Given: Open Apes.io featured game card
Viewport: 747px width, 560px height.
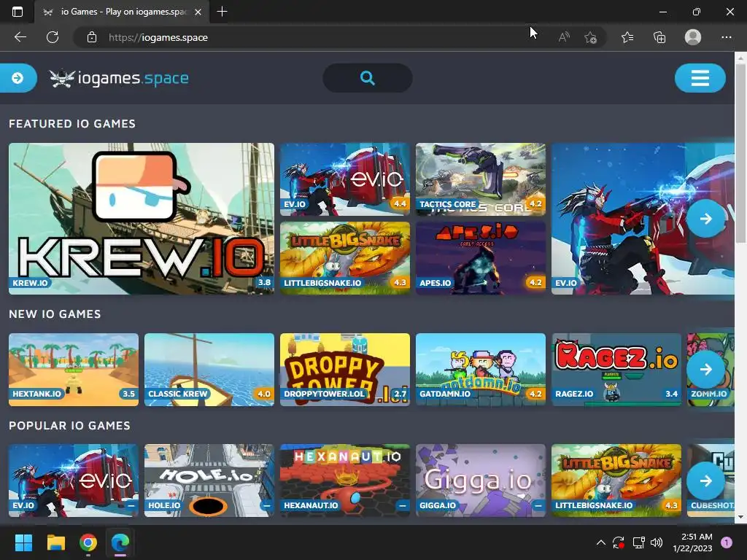Looking at the screenshot, I should tap(480, 258).
